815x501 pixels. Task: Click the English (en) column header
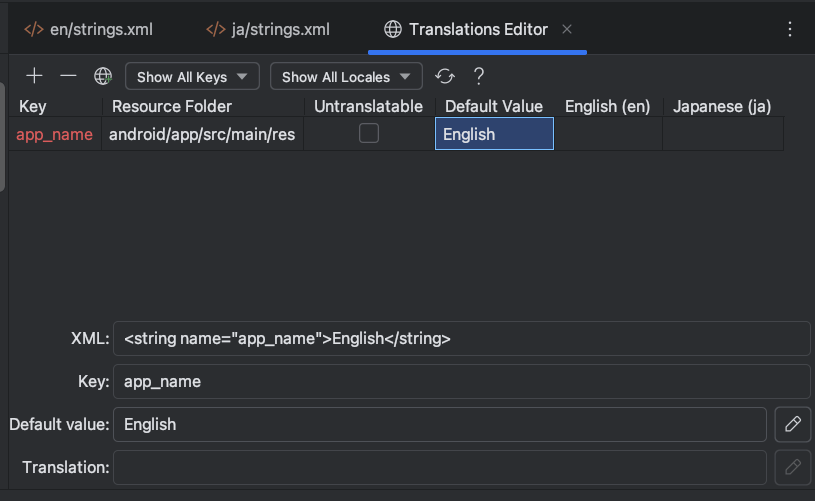pos(608,107)
